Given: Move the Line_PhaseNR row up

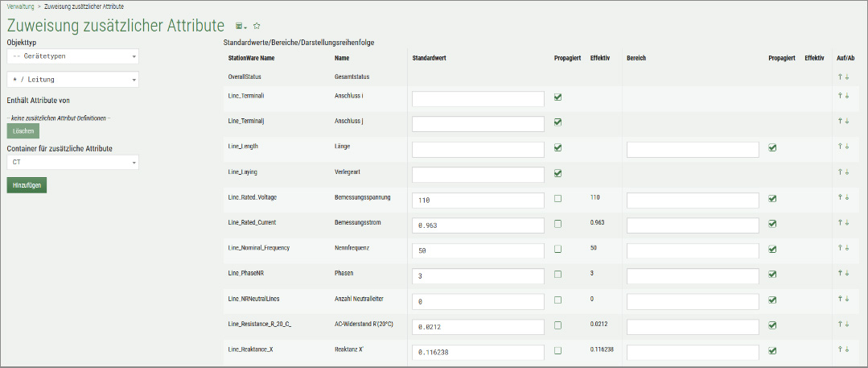Looking at the screenshot, I should (840, 274).
